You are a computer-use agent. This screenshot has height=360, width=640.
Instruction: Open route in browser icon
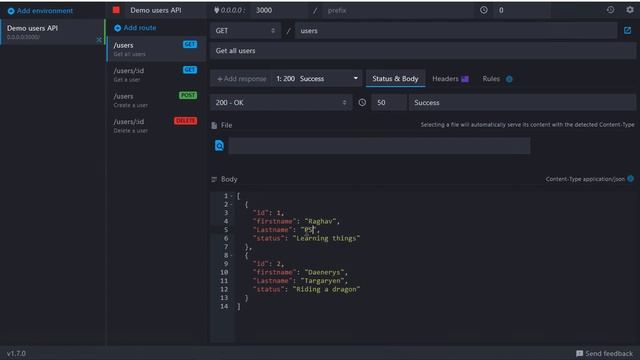point(627,31)
